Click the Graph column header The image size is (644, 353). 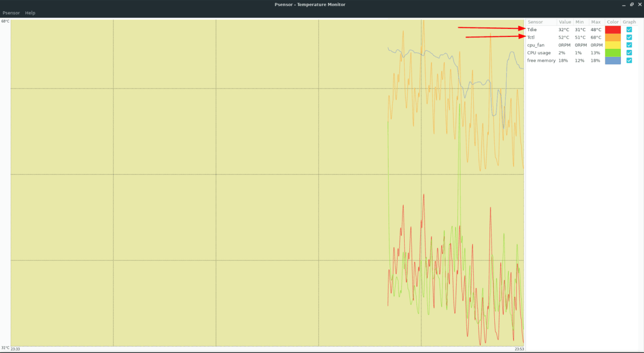click(628, 22)
